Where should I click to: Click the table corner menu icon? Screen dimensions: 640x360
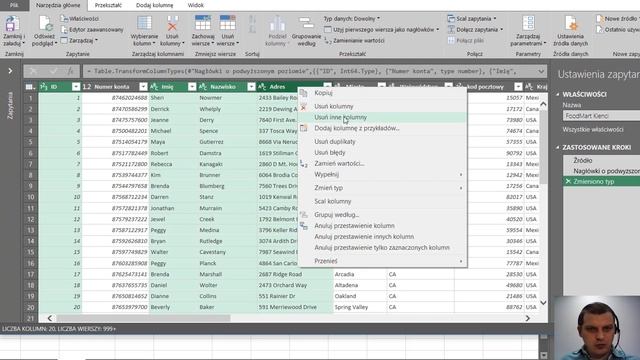coord(30,87)
